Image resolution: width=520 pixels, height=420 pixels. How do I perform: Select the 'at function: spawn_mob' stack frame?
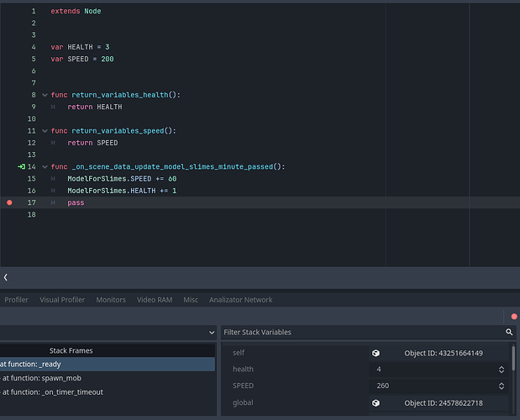(x=108, y=378)
